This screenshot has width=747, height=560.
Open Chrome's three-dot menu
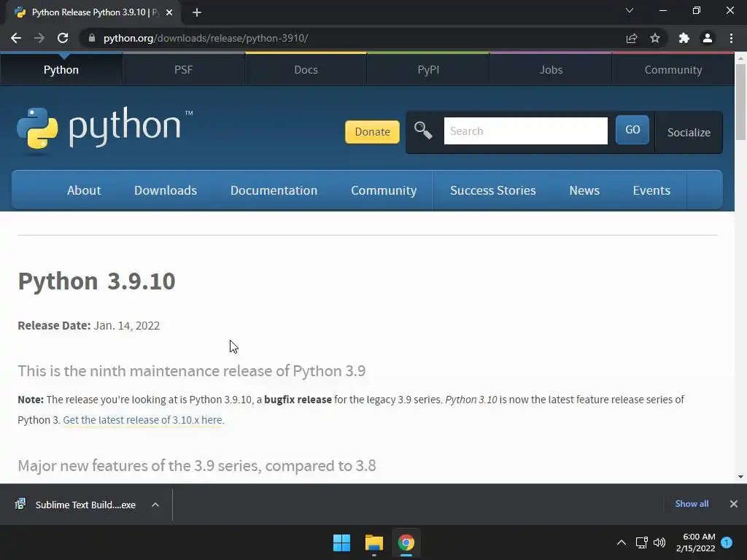[x=731, y=38]
